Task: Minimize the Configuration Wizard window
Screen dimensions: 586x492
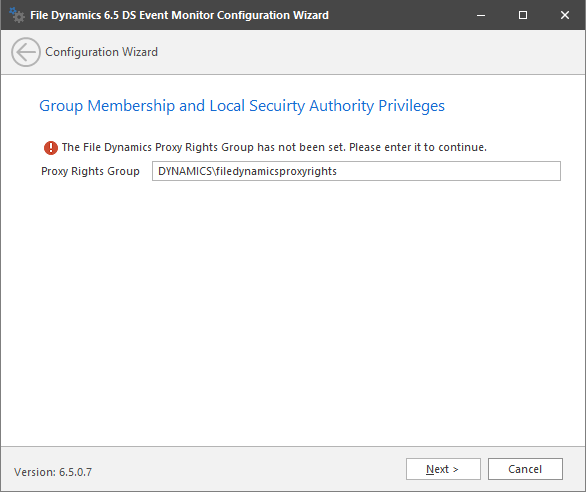Action: pyautogui.click(x=481, y=15)
